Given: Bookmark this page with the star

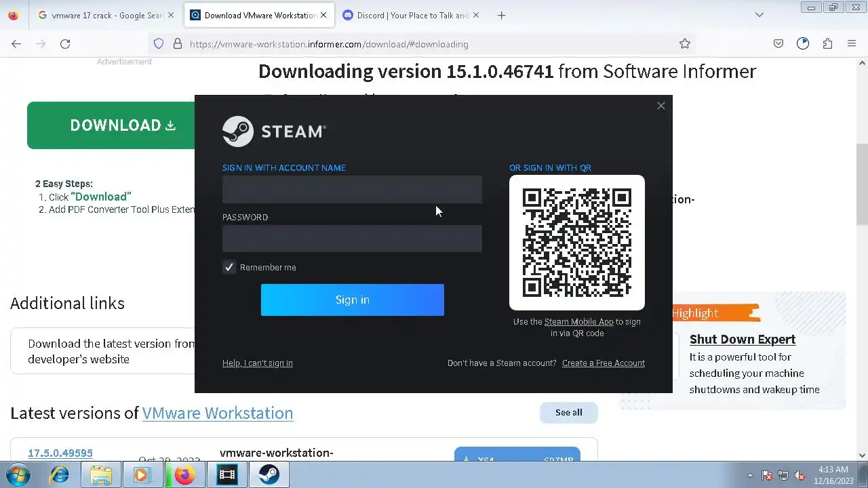Looking at the screenshot, I should [685, 44].
